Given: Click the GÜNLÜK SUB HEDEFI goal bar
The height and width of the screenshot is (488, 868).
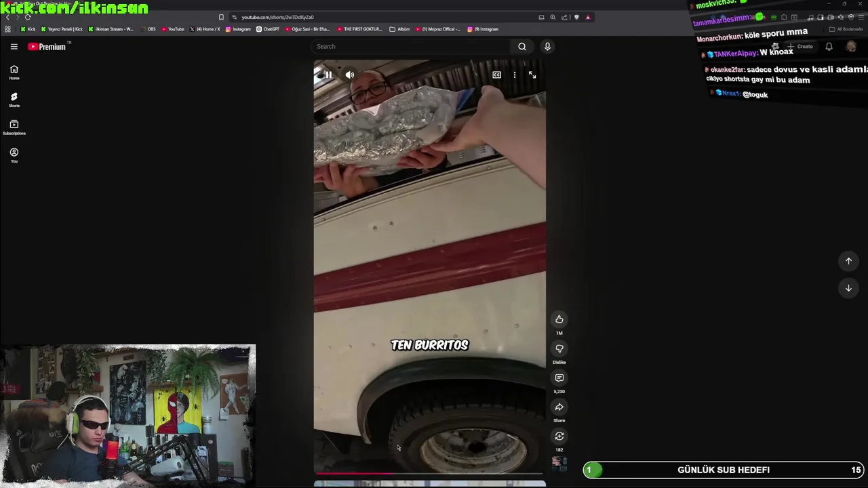Looking at the screenshot, I should [724, 470].
